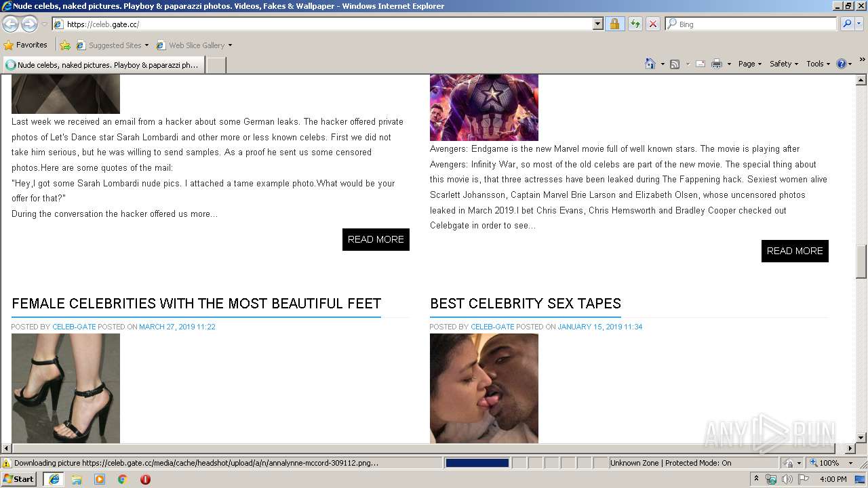Click the red Opera icon on taskbar
The height and width of the screenshot is (488, 868).
(x=145, y=479)
